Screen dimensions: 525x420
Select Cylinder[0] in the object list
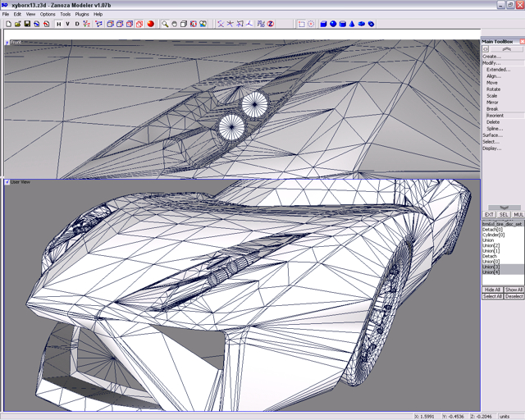(493, 235)
